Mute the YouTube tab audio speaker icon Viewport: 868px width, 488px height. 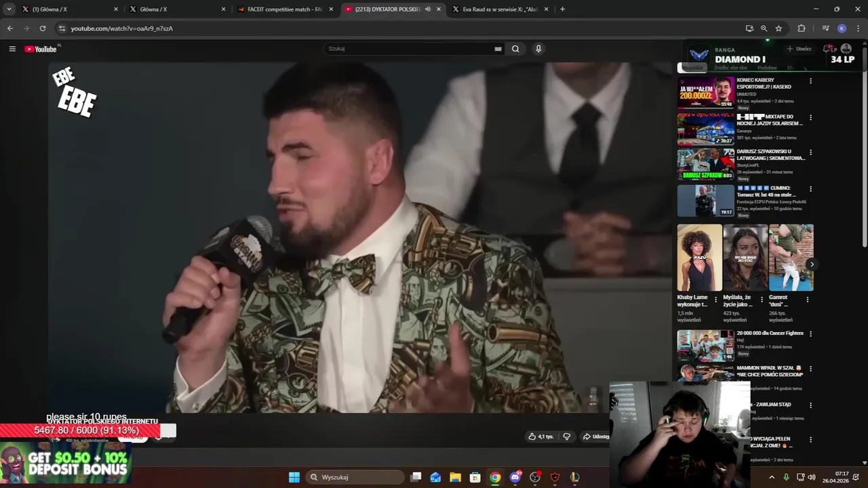(x=427, y=9)
